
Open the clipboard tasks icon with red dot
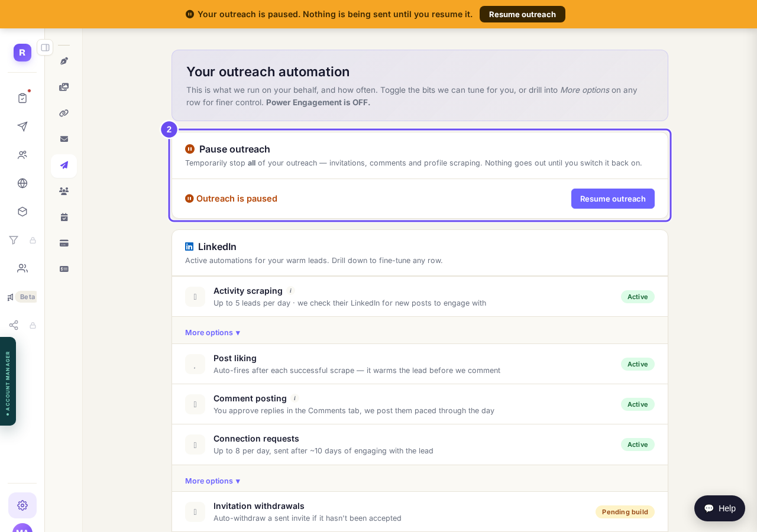[x=22, y=98]
